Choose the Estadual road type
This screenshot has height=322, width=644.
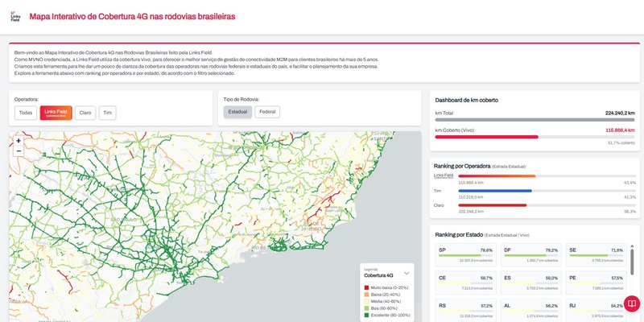[x=237, y=112]
